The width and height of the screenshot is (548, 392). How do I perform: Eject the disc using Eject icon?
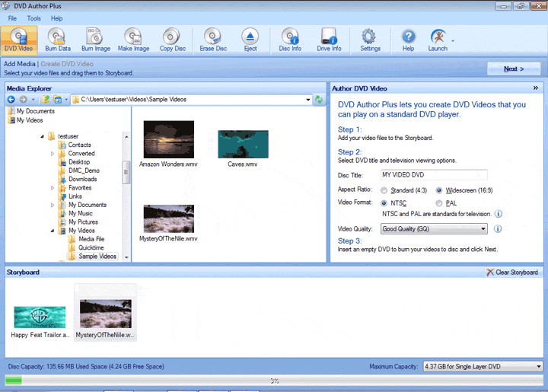[250, 40]
